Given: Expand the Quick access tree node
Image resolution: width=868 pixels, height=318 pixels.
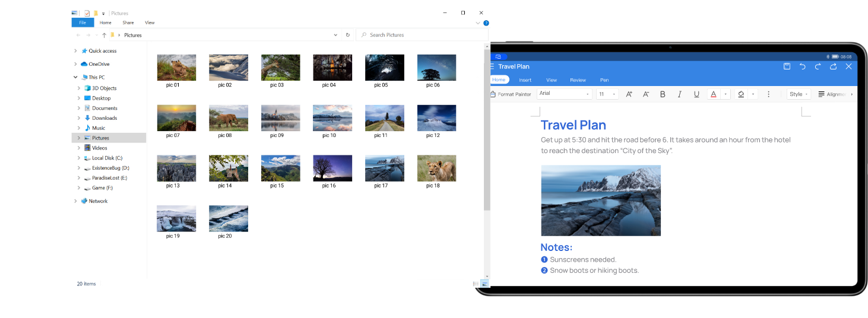Looking at the screenshot, I should 75,51.
